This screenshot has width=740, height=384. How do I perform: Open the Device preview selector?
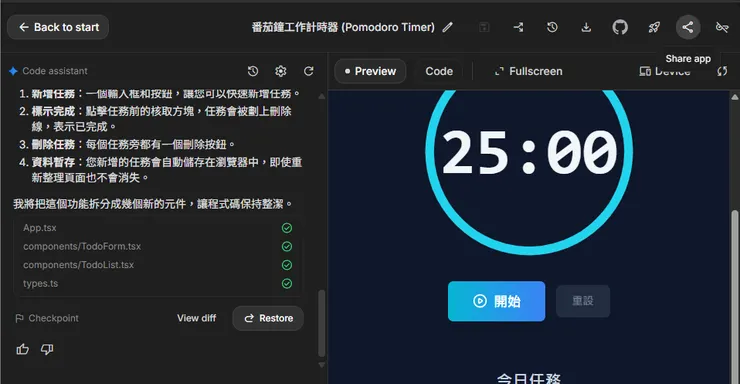(x=665, y=71)
